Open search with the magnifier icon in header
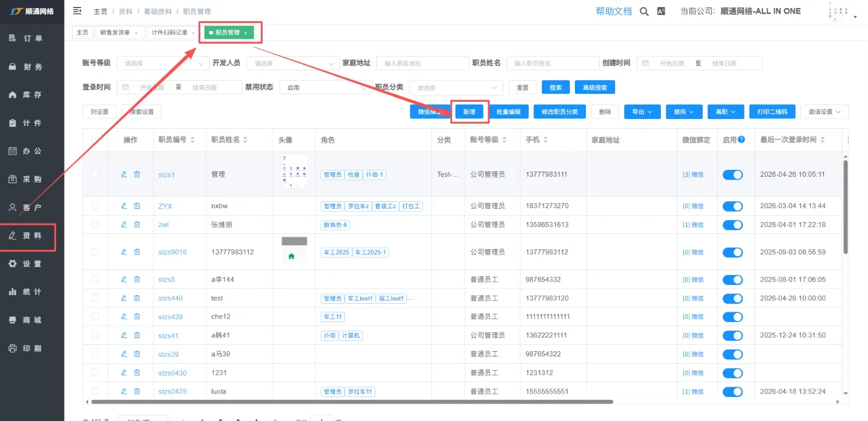The height and width of the screenshot is (421, 868). click(644, 11)
